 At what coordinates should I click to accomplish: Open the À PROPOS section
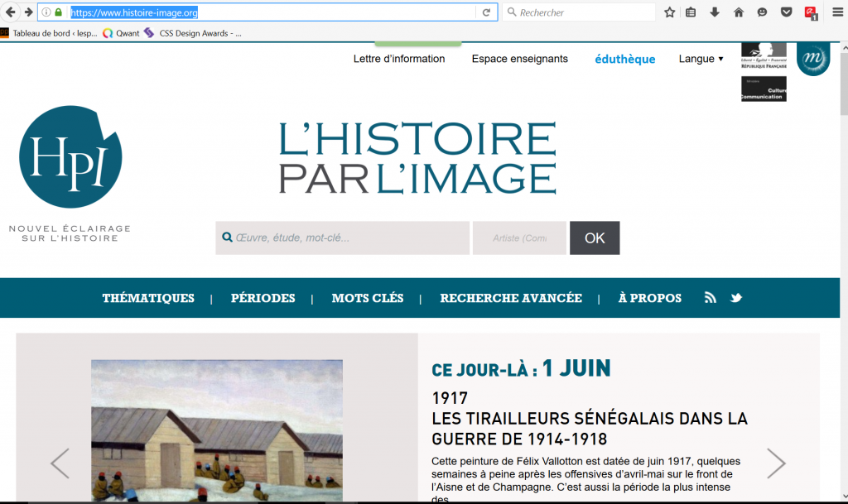click(x=649, y=298)
